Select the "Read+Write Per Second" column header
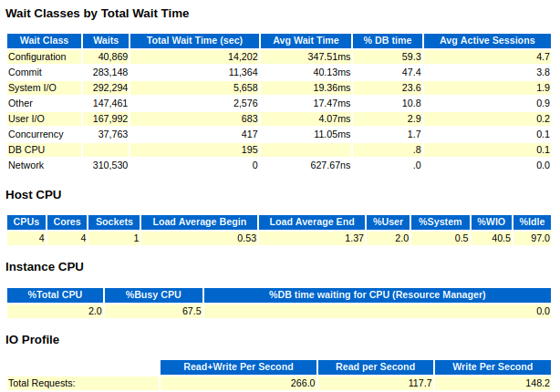This screenshot has width=560, height=392. [239, 366]
